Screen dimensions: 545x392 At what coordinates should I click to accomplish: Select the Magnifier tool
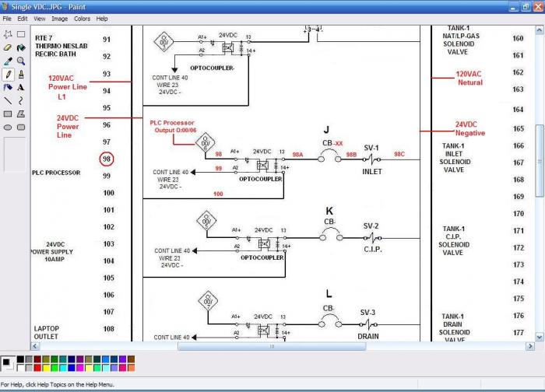pyautogui.click(x=21, y=61)
